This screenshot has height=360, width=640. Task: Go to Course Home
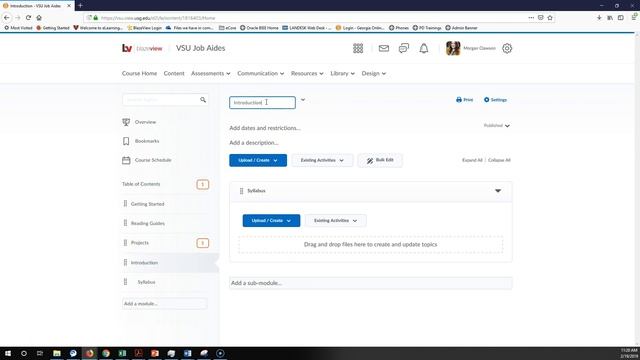[139, 73]
